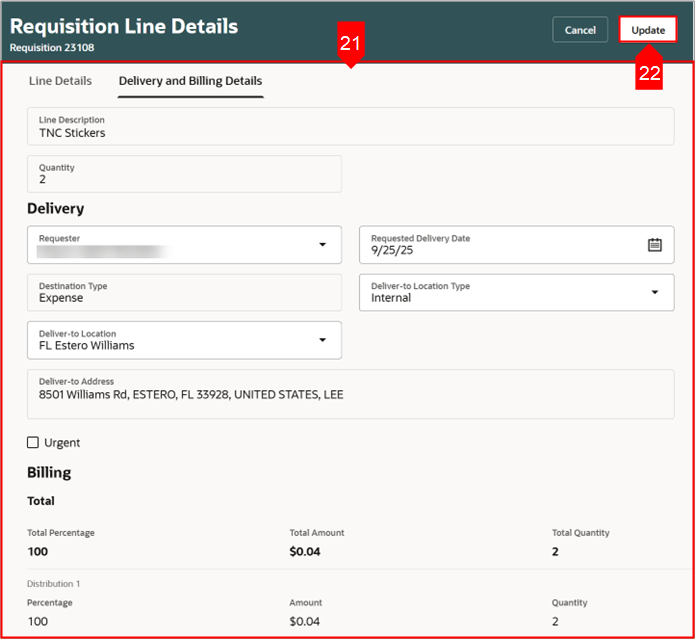Image resolution: width=697 pixels, height=641 pixels.
Task: Select the Destination Type field
Action: pyautogui.click(x=184, y=292)
